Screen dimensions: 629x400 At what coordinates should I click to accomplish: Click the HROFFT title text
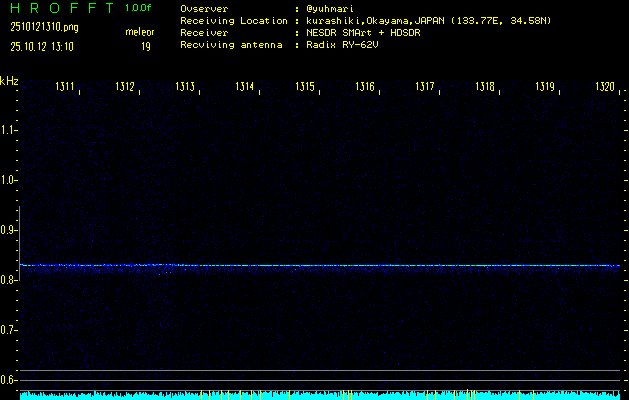tap(58, 8)
